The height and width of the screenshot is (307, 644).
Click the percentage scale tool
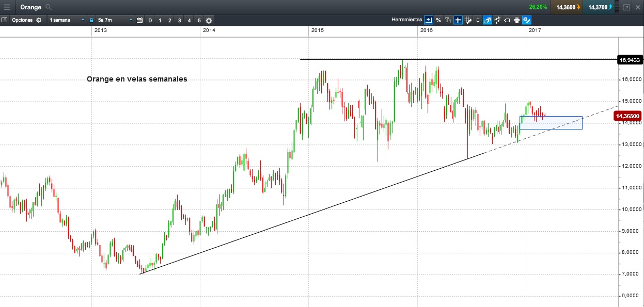click(x=438, y=20)
